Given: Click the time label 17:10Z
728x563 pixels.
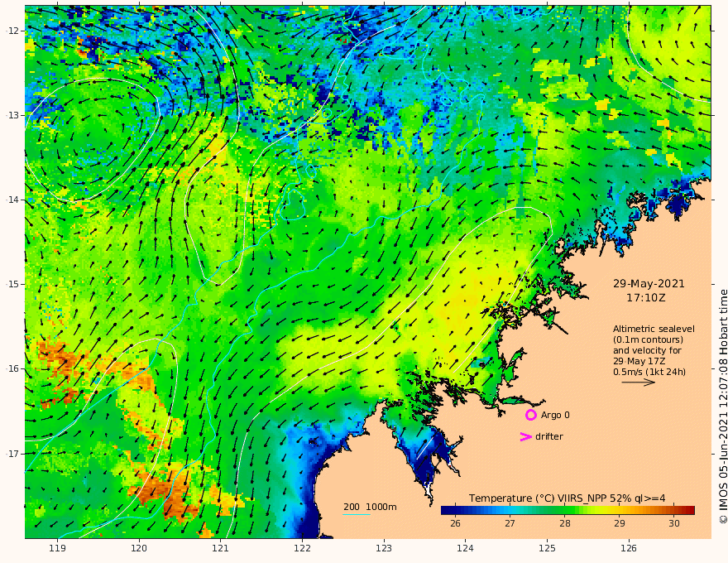Looking at the screenshot, I should [646, 298].
